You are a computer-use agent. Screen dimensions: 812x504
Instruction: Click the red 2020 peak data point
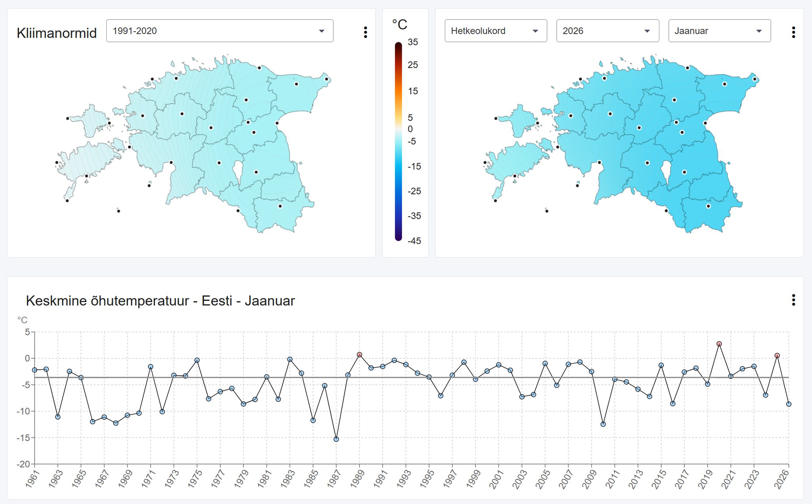pos(719,344)
